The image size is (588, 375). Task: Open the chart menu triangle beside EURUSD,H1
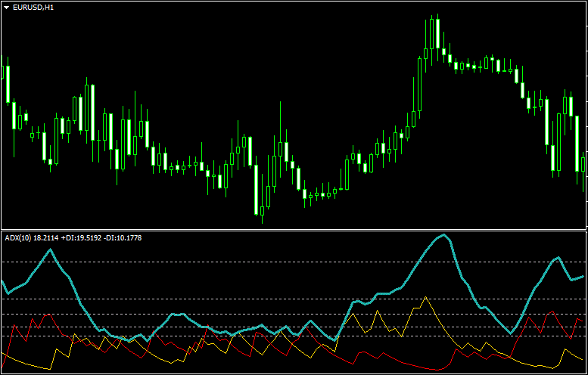point(7,8)
